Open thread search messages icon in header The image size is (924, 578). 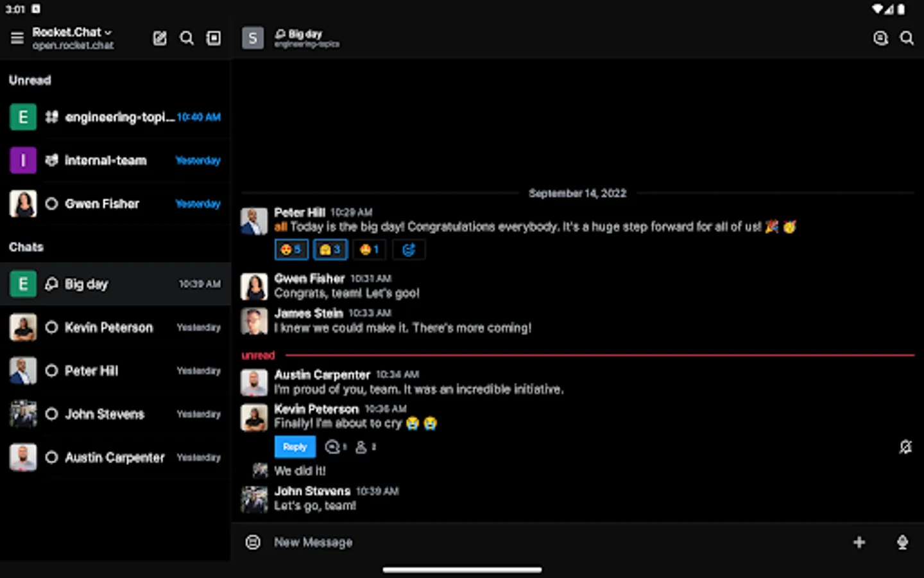click(x=880, y=39)
